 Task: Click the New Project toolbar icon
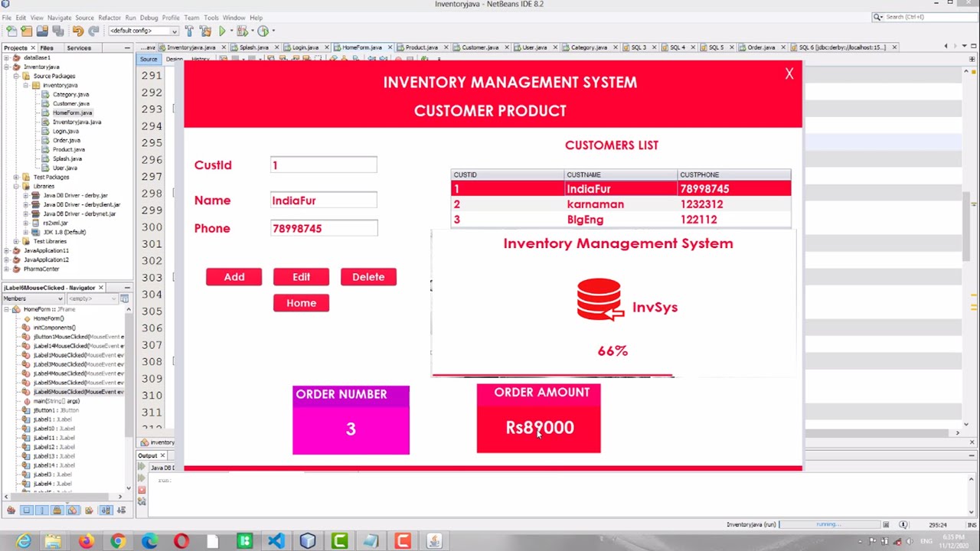(27, 31)
